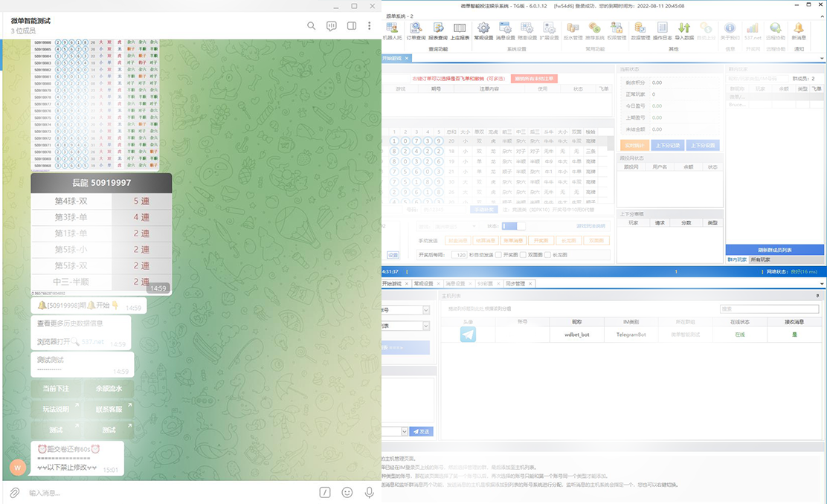
Task: Switch to 消息设置 tab
Action: (x=454, y=284)
